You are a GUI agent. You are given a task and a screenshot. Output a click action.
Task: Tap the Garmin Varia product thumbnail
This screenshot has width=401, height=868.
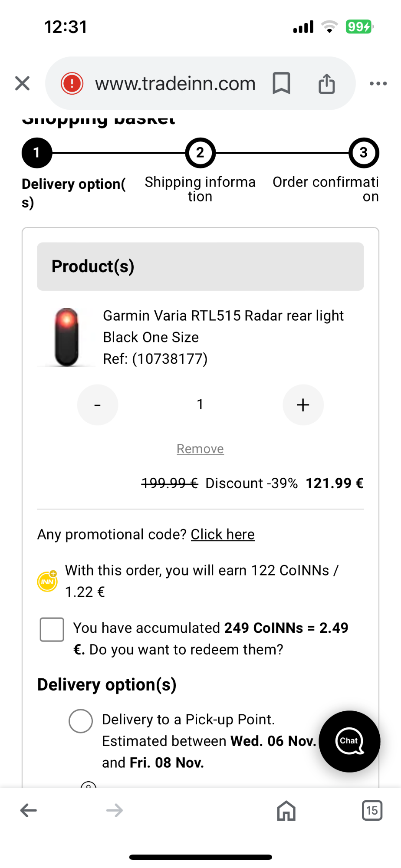coord(67,337)
